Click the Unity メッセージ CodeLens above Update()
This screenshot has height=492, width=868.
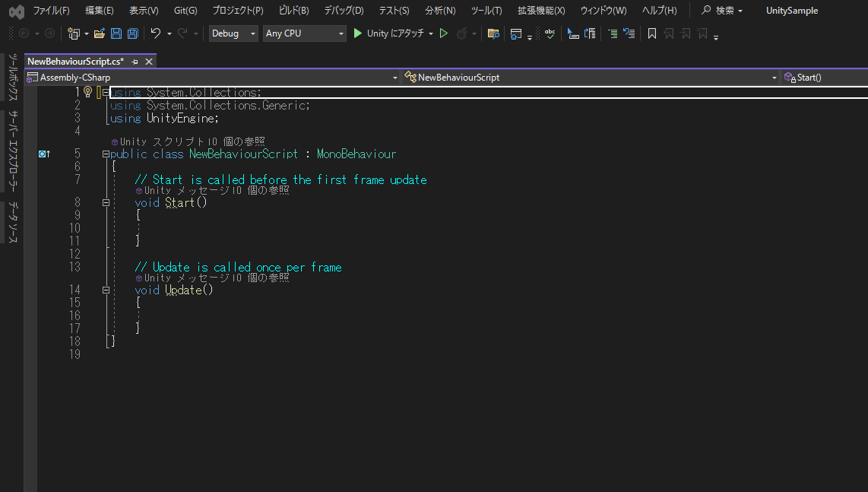click(213, 278)
